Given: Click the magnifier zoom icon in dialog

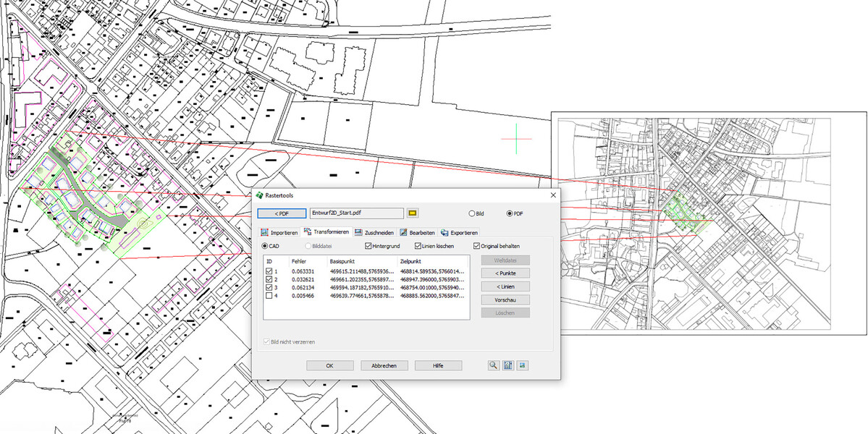Looking at the screenshot, I should click(x=493, y=365).
